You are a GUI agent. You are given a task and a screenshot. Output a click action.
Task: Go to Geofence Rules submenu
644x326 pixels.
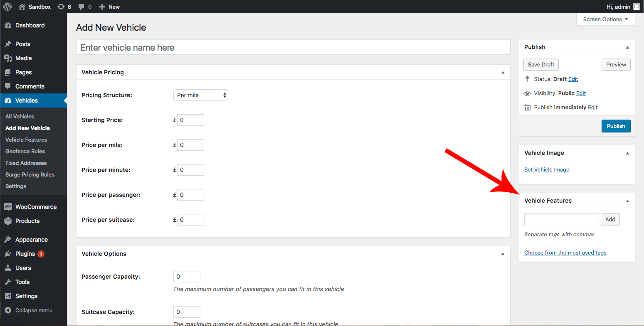coord(25,151)
